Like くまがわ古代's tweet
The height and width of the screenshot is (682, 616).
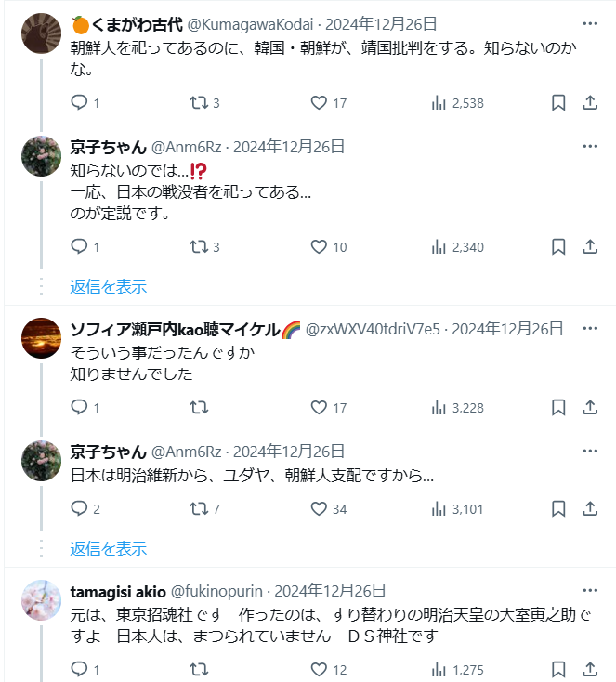click(x=320, y=103)
